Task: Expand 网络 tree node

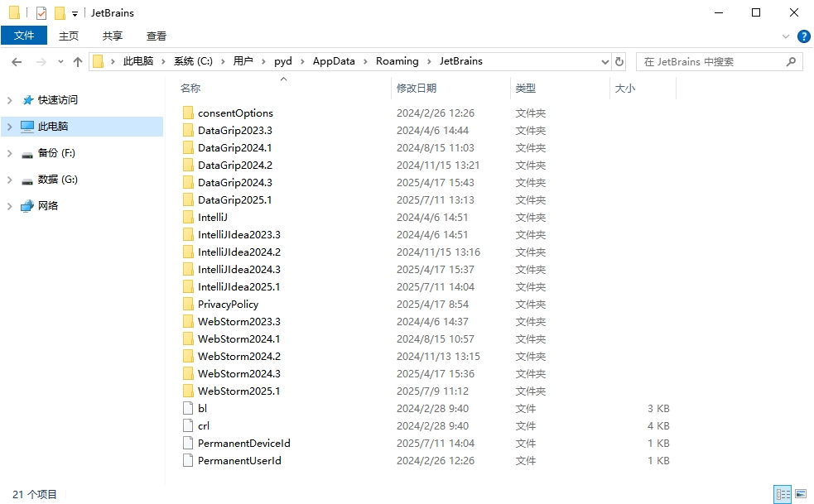Action: (9, 206)
